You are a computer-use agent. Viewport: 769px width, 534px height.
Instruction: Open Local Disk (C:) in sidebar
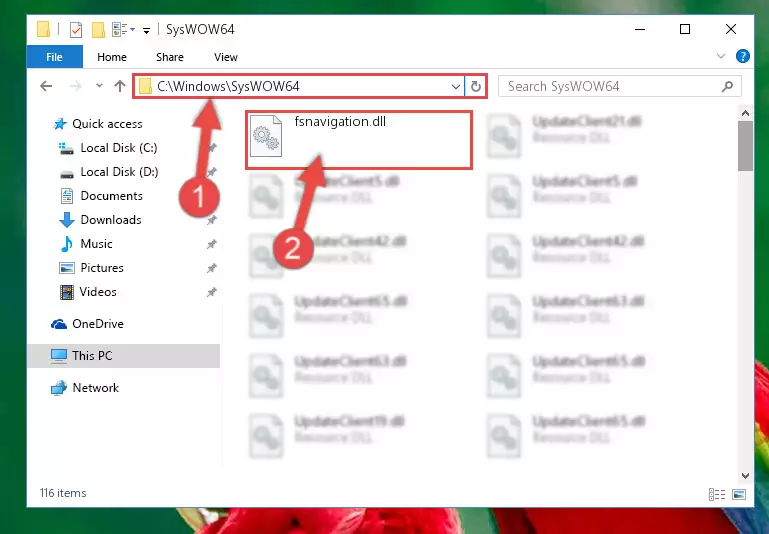[x=119, y=148]
